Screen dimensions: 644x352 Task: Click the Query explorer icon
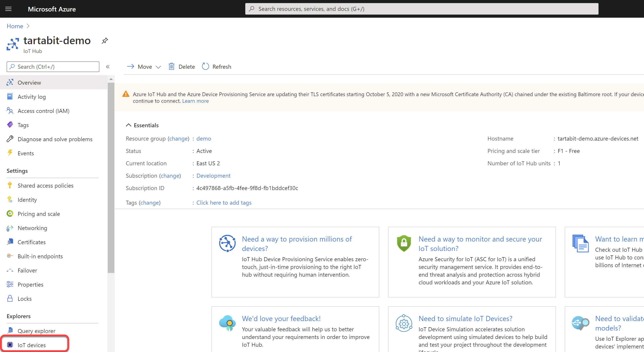(10, 331)
